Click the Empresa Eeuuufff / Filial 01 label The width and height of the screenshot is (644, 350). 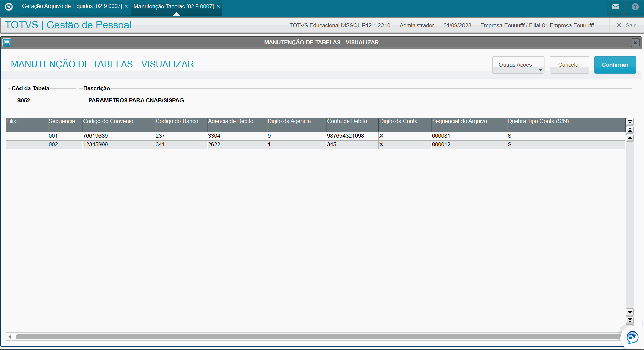coord(537,25)
